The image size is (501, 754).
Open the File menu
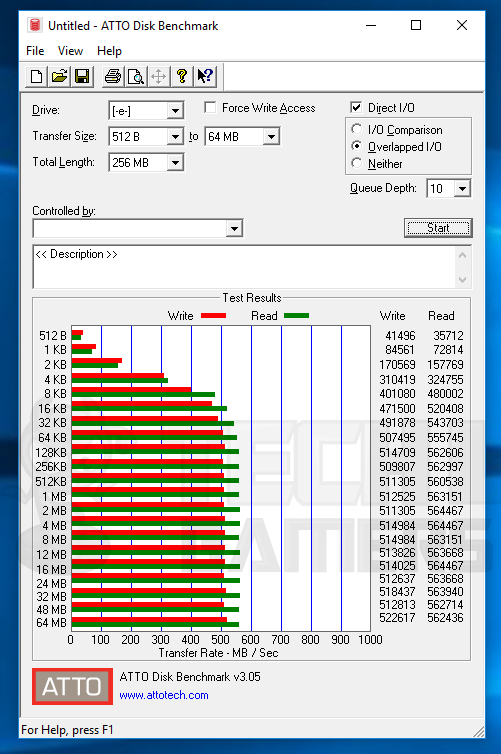click(x=35, y=51)
